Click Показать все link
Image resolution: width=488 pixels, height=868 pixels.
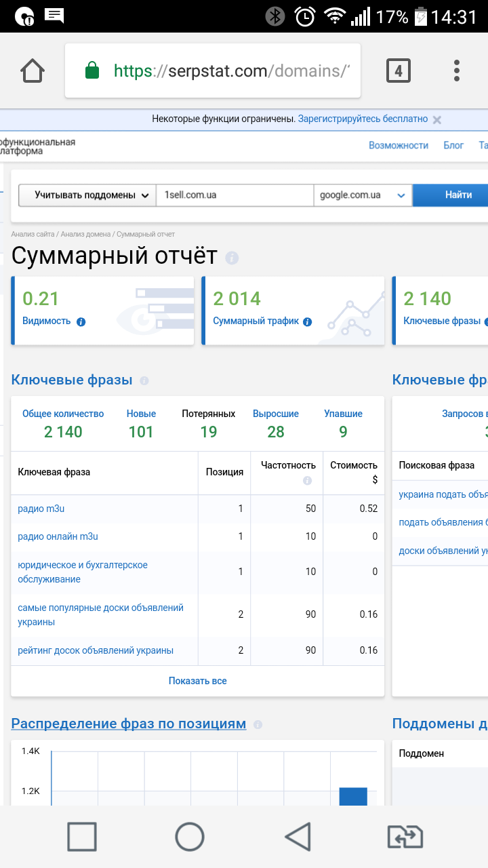[198, 681]
